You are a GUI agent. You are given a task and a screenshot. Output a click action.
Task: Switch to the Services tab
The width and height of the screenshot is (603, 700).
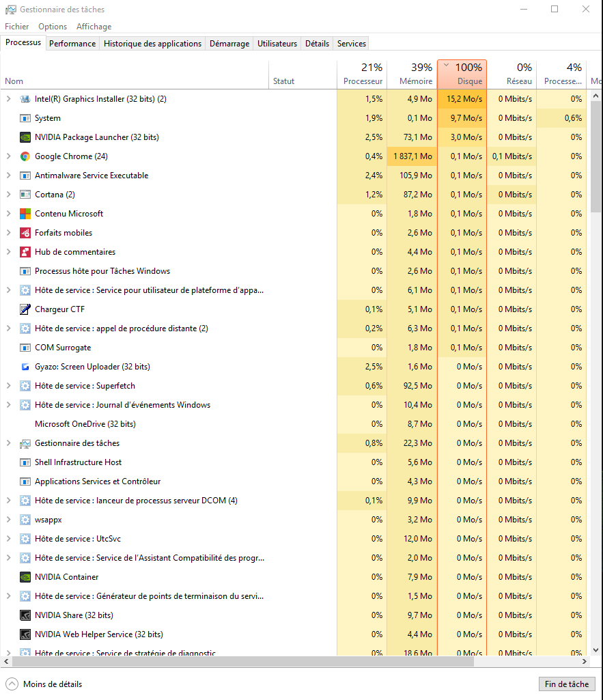[x=351, y=44]
